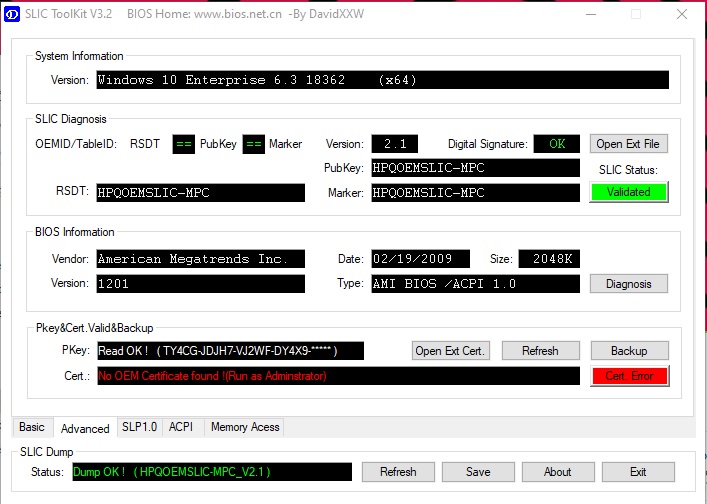This screenshot has width=707, height=504.
Task: Switch to the Basic tab
Action: tap(32, 427)
